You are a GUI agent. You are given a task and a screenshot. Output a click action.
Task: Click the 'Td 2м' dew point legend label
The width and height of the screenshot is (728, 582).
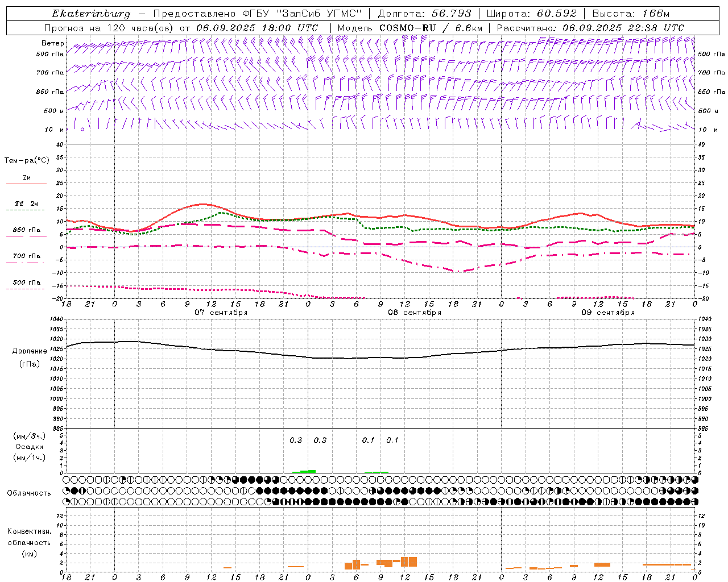tap(26, 203)
